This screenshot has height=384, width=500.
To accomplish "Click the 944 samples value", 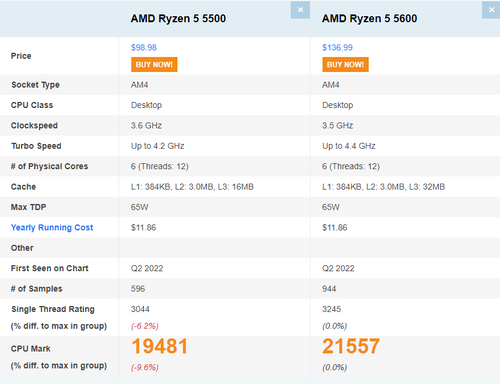I will pyautogui.click(x=329, y=289).
